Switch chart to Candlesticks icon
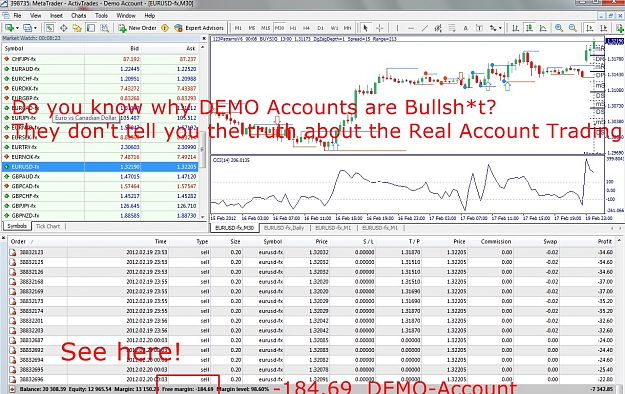Screen dimensions: 625x394 click(529, 28)
